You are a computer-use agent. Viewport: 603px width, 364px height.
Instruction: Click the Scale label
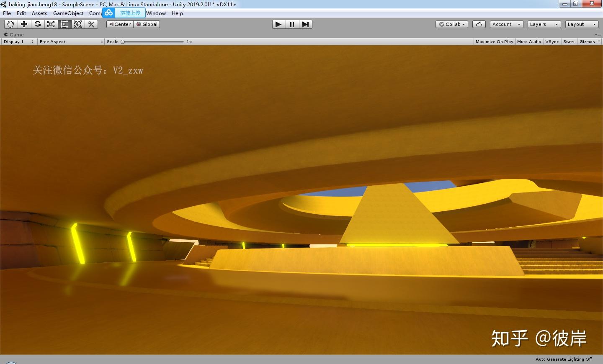(113, 42)
